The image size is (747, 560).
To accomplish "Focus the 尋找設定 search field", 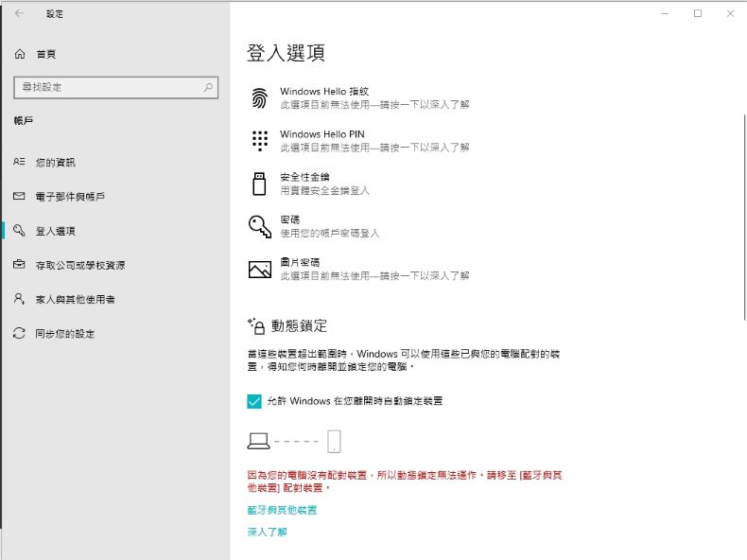I will (115, 87).
